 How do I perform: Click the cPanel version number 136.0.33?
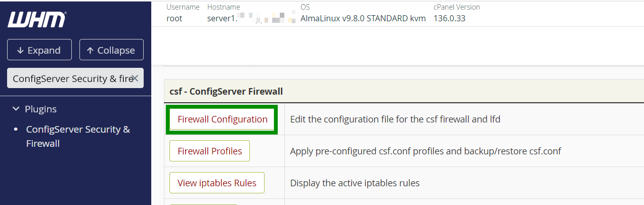pos(449,18)
